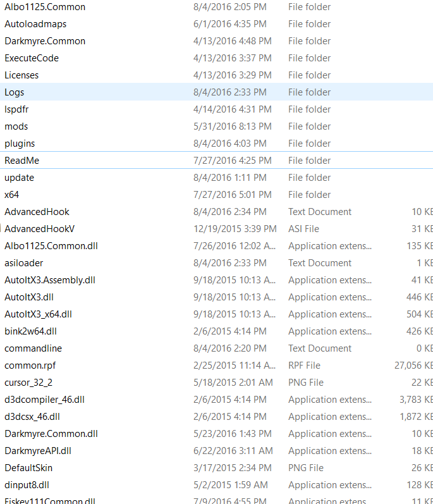The height and width of the screenshot is (504, 433).
Task: Select the d3dcsx_46.dll file
Action: pyautogui.click(x=32, y=417)
